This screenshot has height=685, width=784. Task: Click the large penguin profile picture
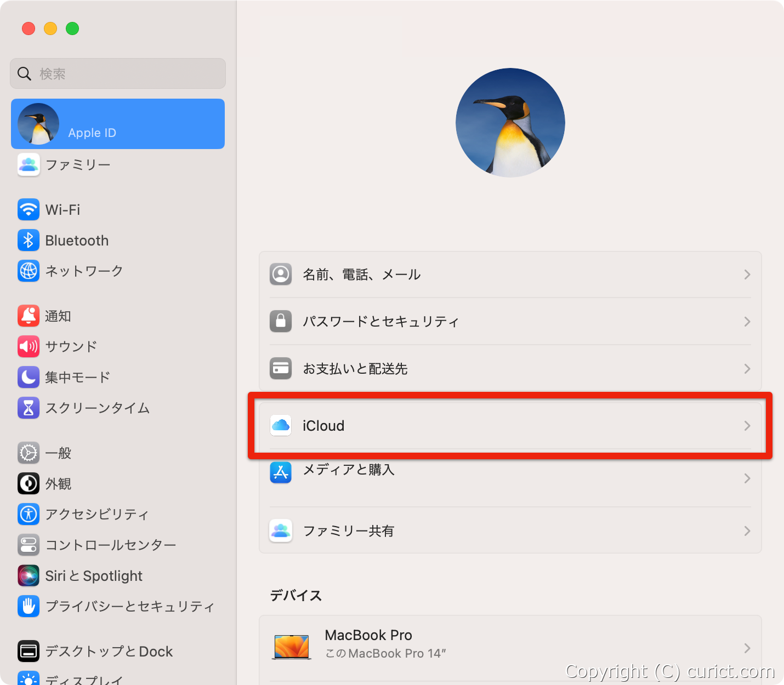point(510,123)
